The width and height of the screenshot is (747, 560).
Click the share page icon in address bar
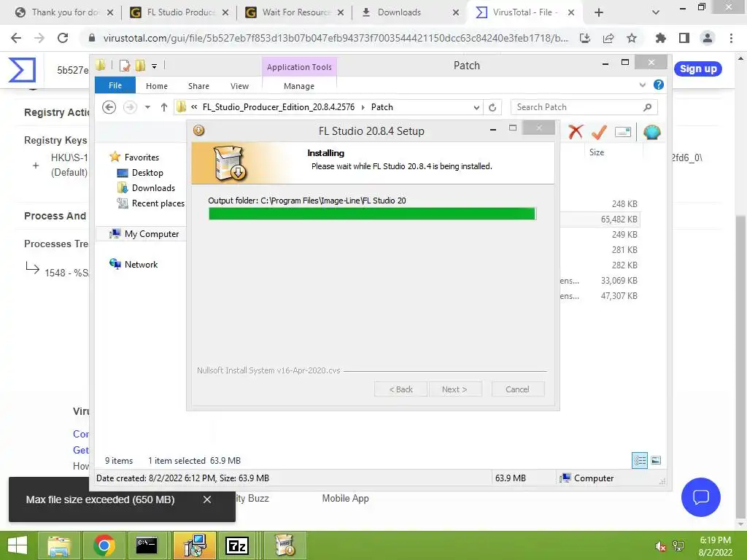(608, 38)
